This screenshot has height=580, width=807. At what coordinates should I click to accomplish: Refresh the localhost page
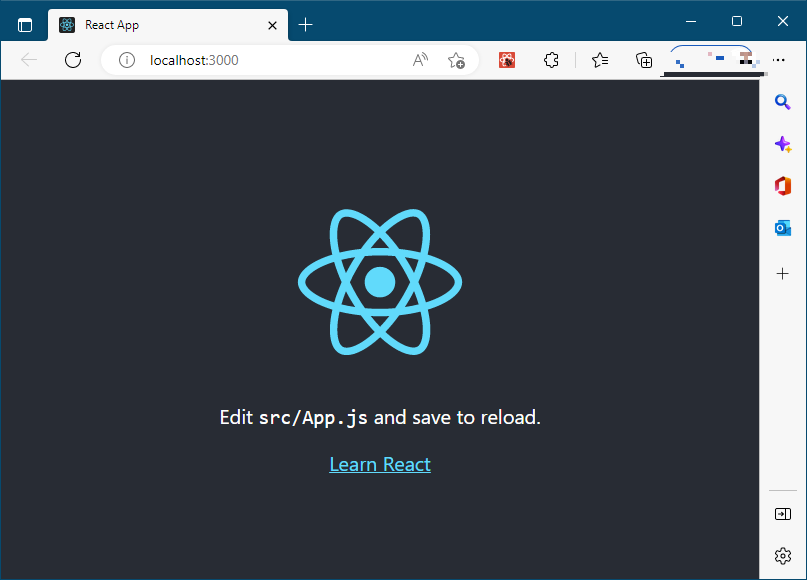pyautogui.click(x=73, y=60)
